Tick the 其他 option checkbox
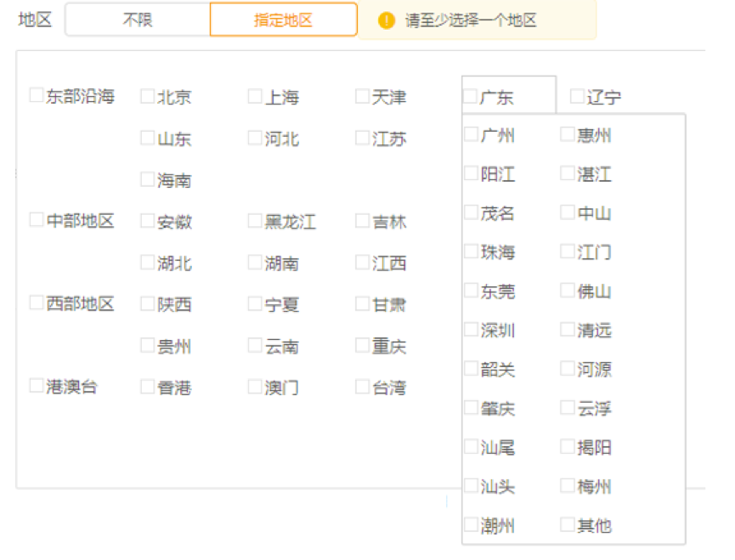The image size is (735, 560). point(568,525)
